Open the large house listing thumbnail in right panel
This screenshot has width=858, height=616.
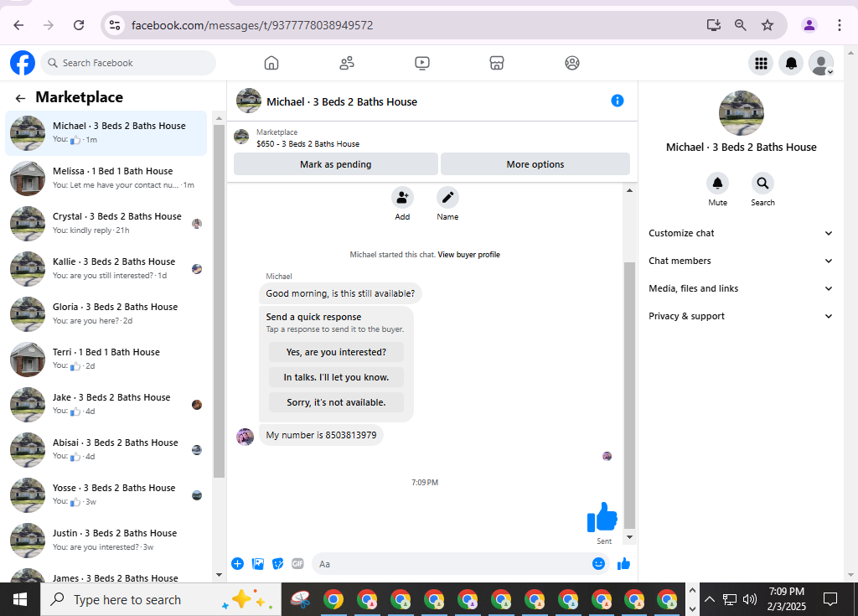click(x=741, y=113)
